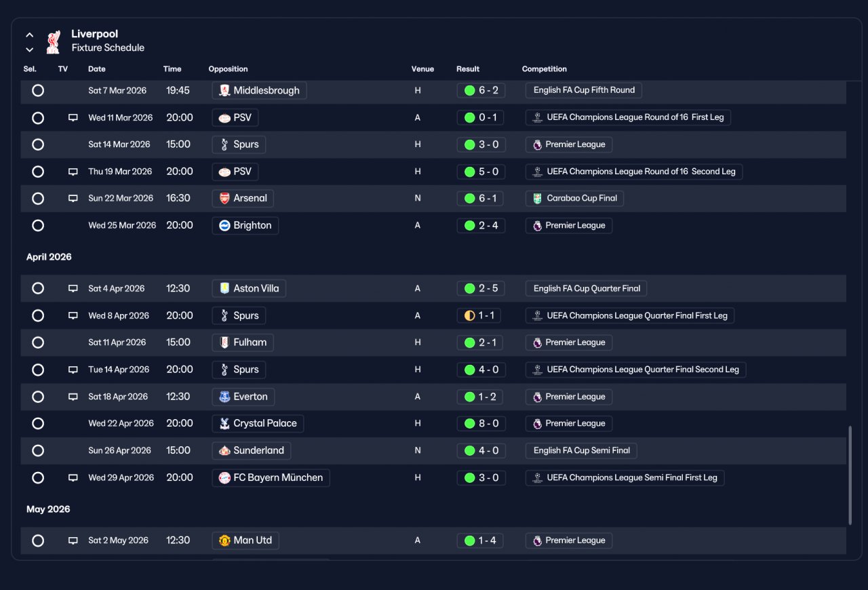
Task: Click the TV icon on the Arsenal row
Action: (x=73, y=199)
